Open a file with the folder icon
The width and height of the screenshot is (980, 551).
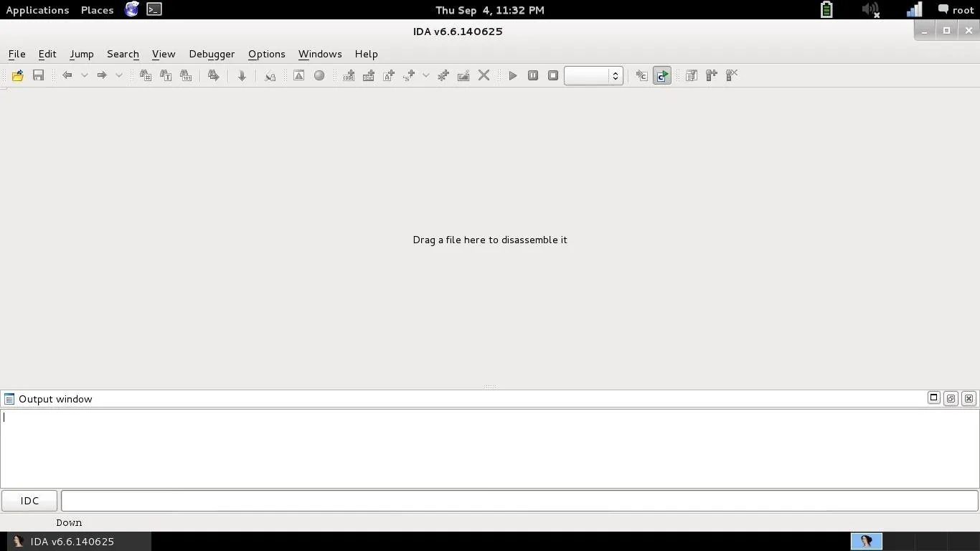17,75
